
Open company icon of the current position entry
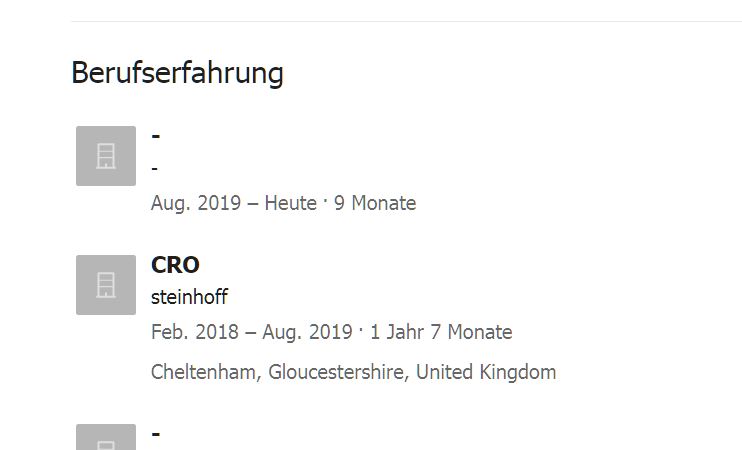[x=106, y=156]
